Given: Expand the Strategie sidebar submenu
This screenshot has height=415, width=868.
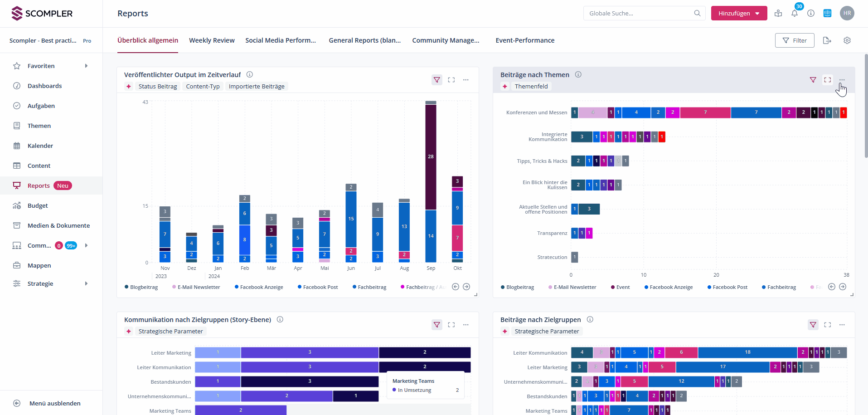Looking at the screenshot, I should tap(86, 283).
